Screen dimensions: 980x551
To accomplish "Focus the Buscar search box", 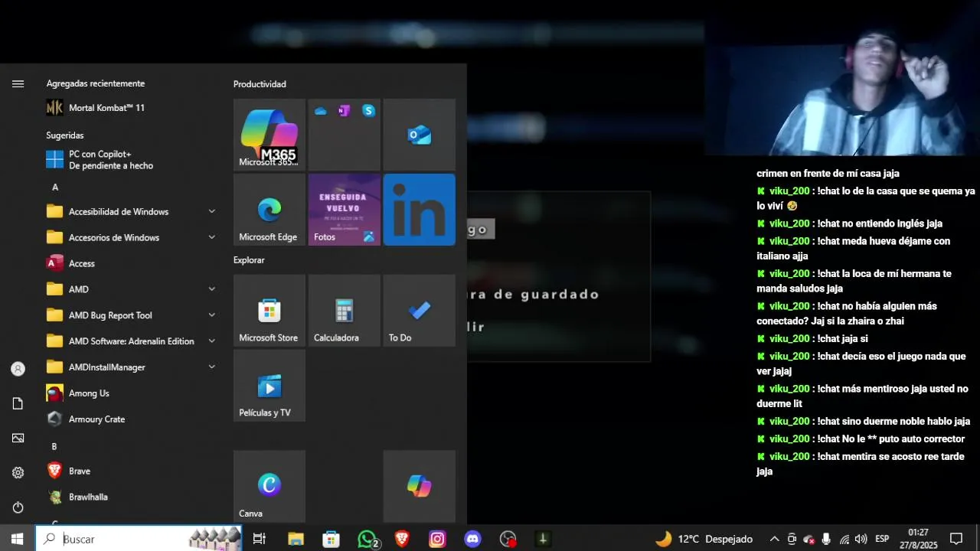I will pyautogui.click(x=139, y=539).
